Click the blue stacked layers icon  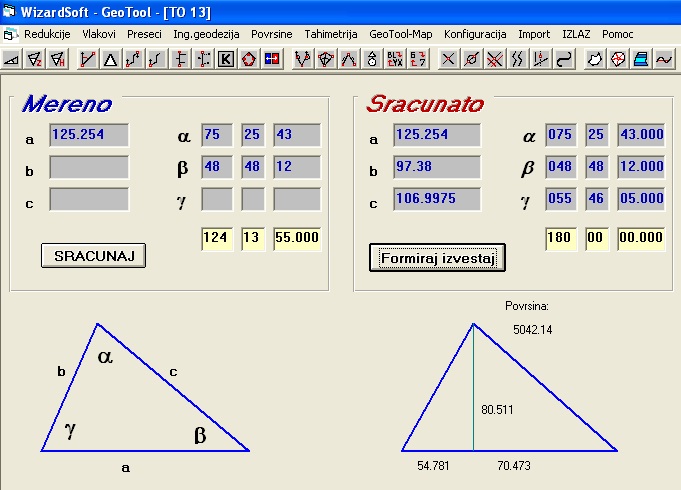[x=641, y=59]
